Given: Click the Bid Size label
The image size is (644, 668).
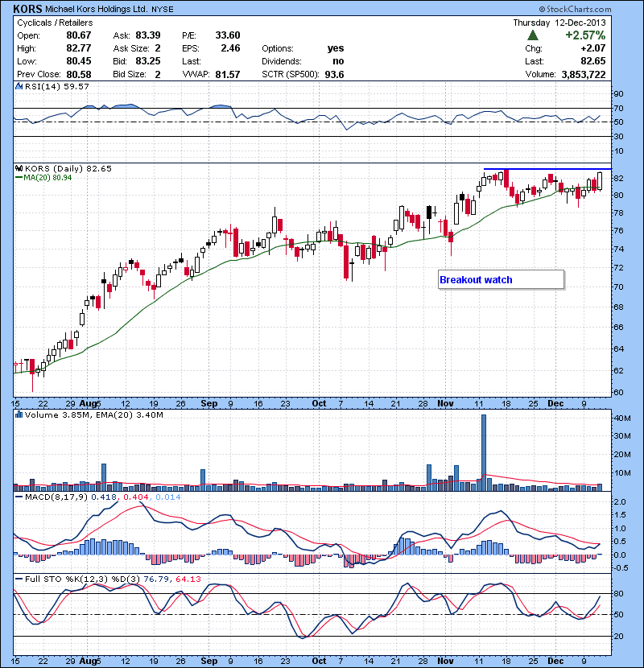Looking at the screenshot, I should tap(130, 75).
